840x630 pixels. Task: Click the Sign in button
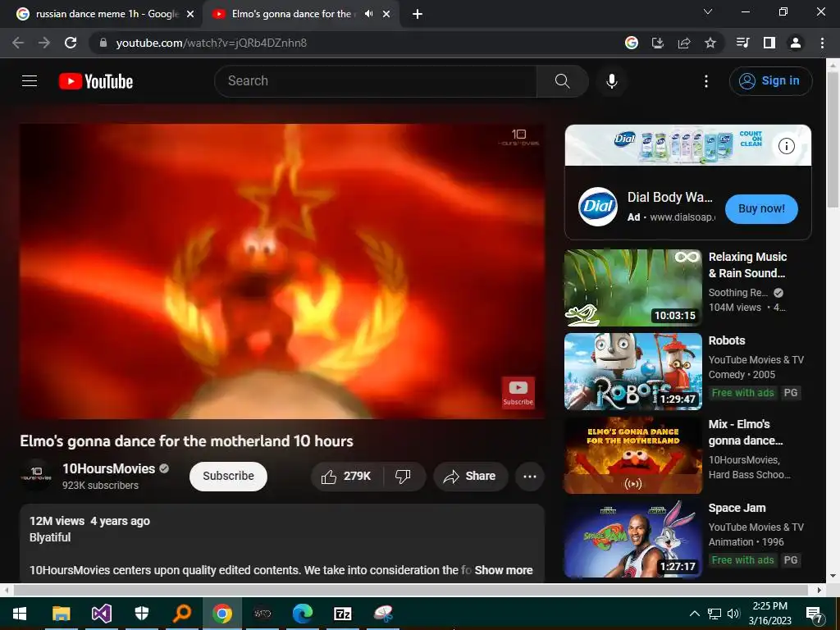tap(770, 81)
